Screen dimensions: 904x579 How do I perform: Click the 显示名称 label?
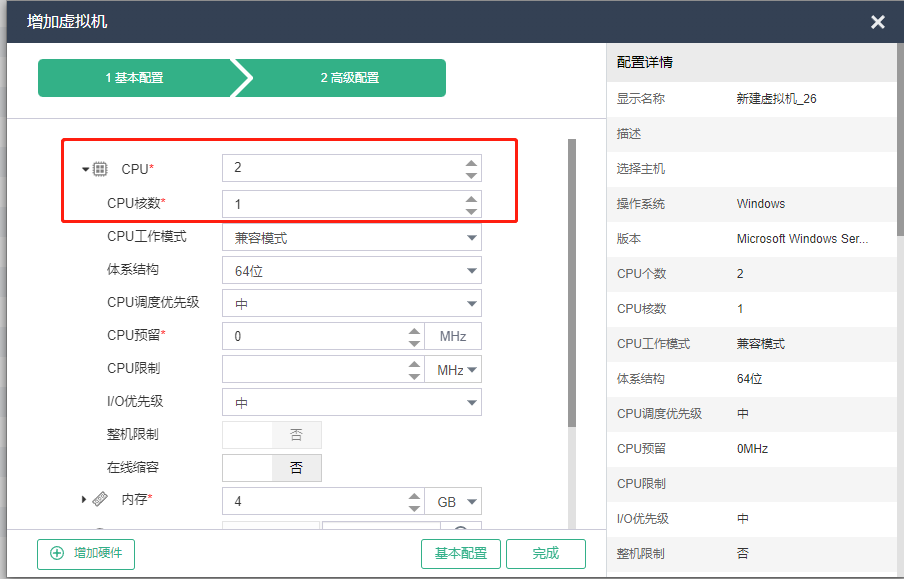tap(641, 99)
